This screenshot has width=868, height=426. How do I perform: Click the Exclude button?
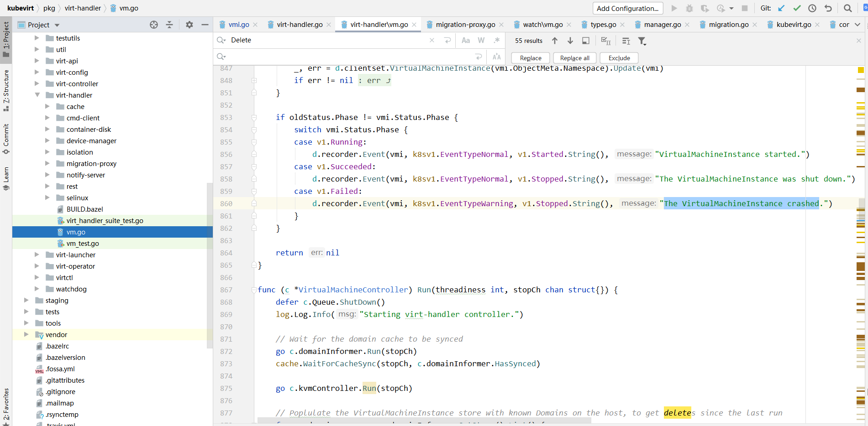(619, 58)
